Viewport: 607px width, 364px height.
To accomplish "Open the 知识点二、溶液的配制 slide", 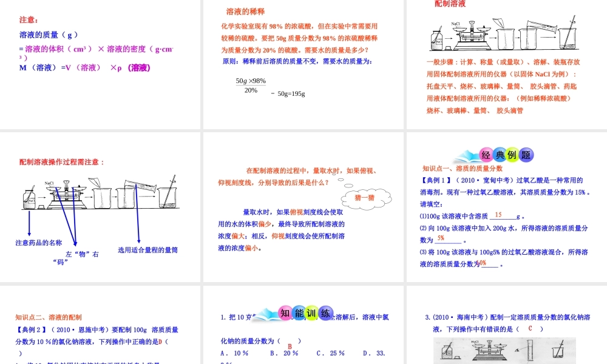I will pos(100,325).
